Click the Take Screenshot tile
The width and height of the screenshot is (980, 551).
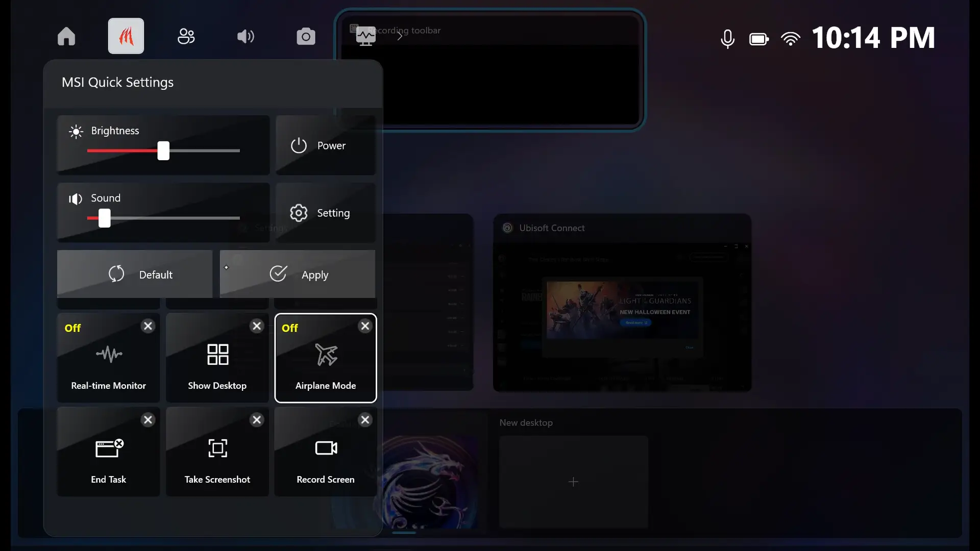pyautogui.click(x=217, y=452)
